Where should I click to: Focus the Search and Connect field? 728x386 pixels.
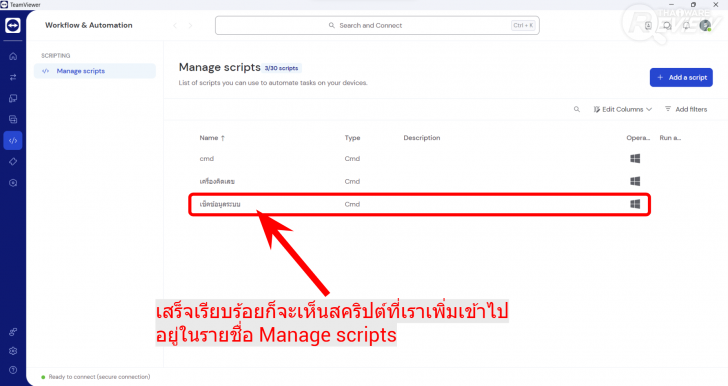377,26
